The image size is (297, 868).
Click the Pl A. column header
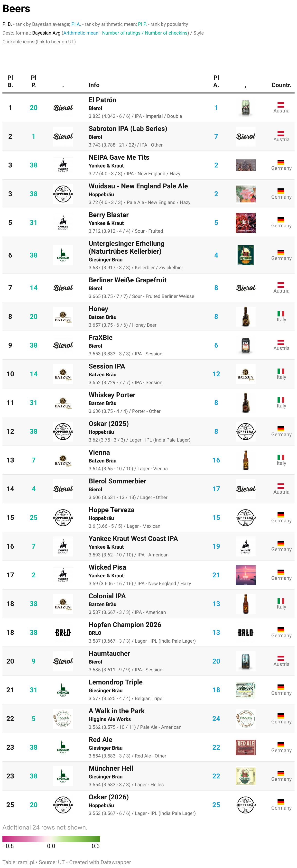(x=216, y=82)
